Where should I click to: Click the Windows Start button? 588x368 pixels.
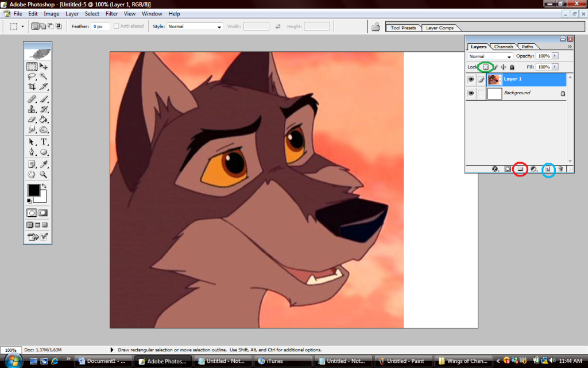point(13,361)
